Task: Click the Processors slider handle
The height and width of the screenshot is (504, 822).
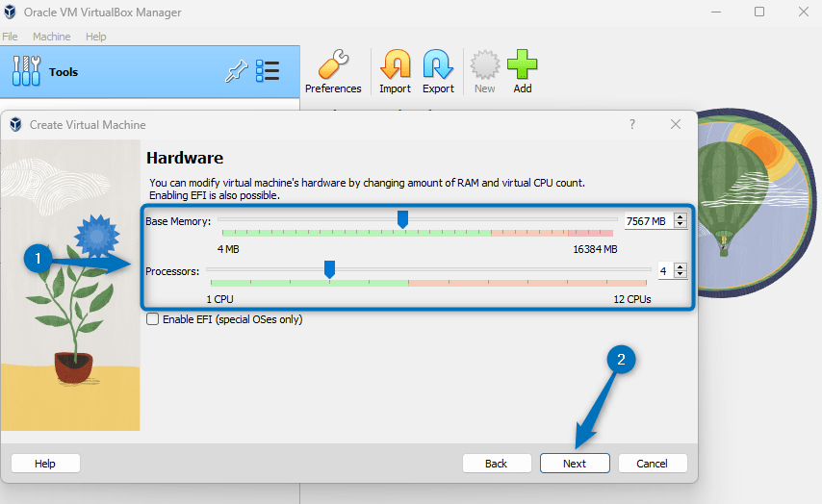Action: pos(330,269)
